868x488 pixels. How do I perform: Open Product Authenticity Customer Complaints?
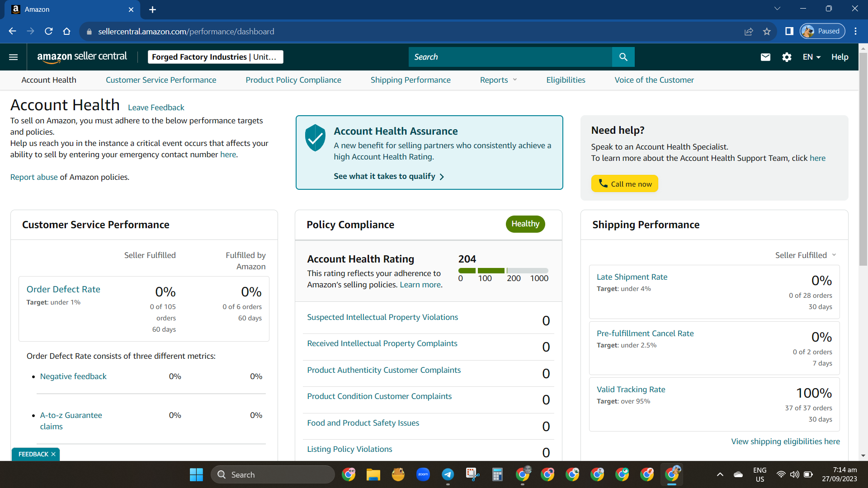384,370
